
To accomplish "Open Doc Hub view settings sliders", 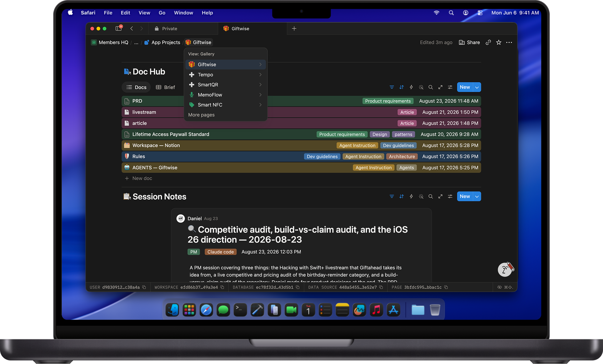I will point(450,87).
